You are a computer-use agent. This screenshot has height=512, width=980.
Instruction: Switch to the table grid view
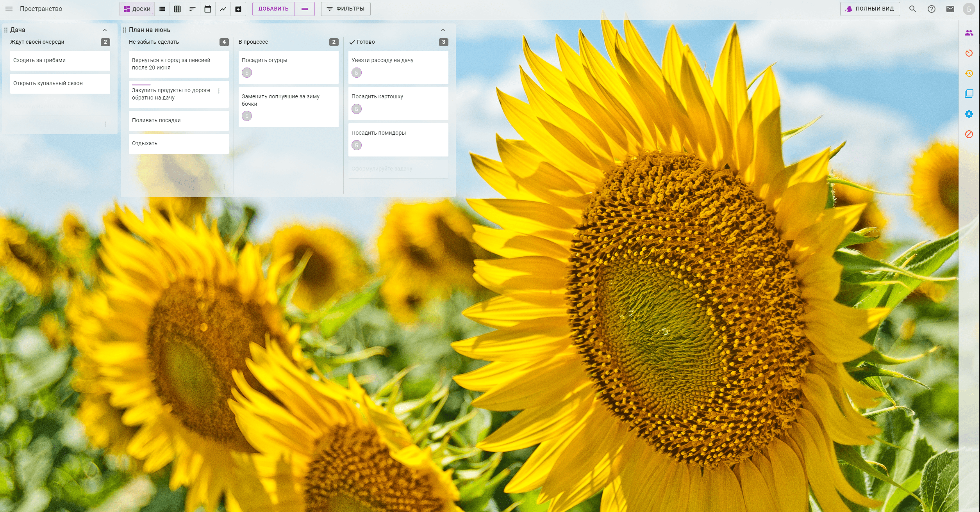tap(177, 9)
